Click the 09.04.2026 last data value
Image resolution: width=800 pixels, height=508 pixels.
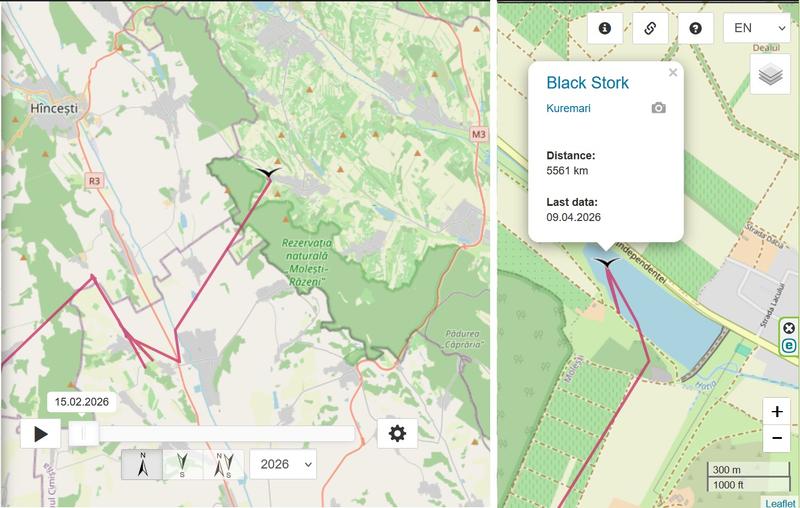573,217
